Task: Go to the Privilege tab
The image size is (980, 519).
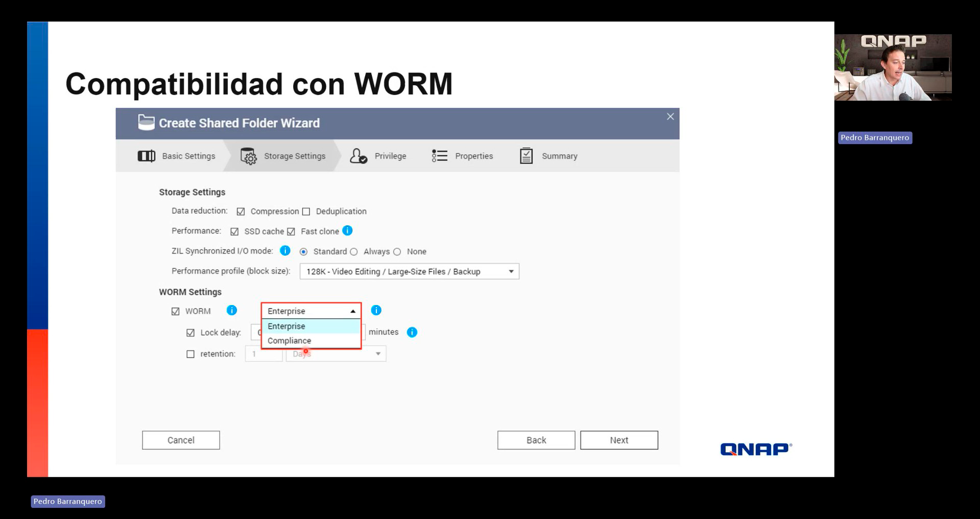Action: pyautogui.click(x=390, y=156)
